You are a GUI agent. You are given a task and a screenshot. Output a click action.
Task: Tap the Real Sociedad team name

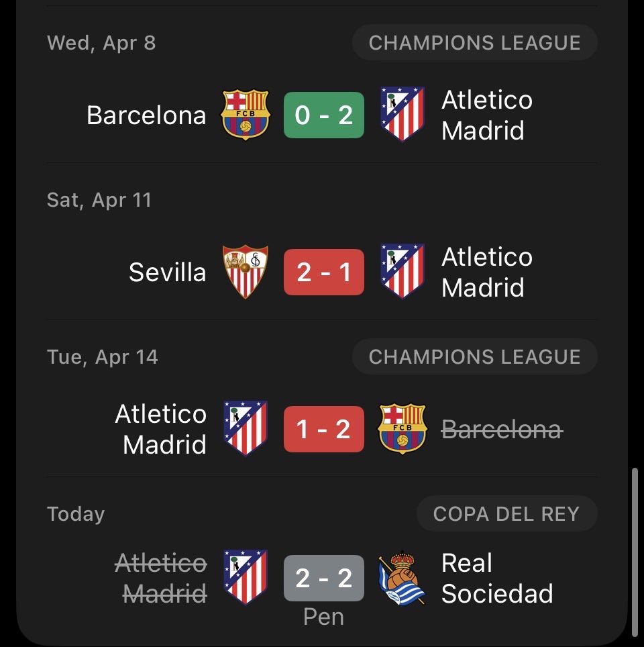coord(497,578)
